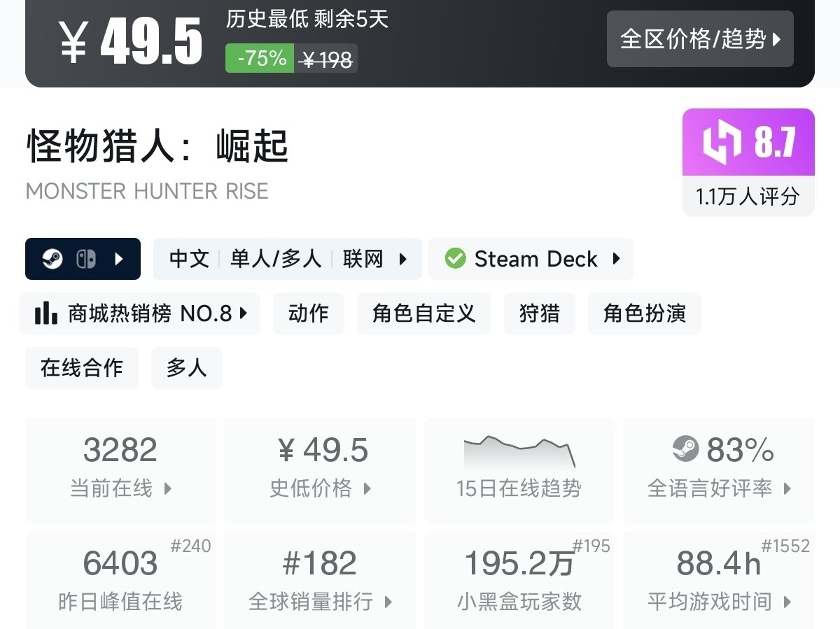Viewport: 840px width, 629px height.
Task: Open 商城热销榜 NO.8 ranking
Action: coord(140,313)
